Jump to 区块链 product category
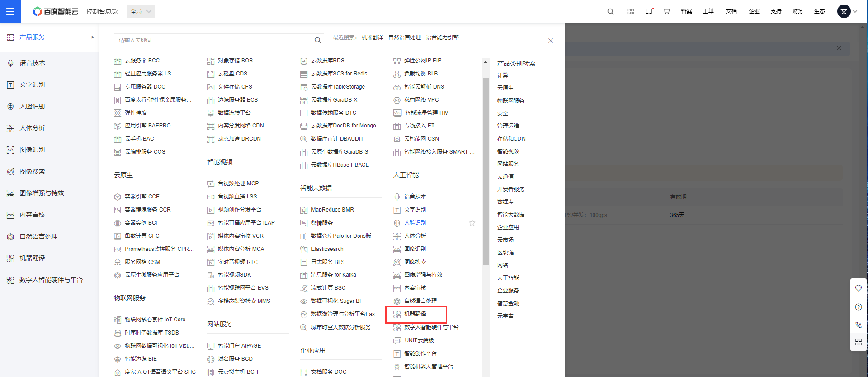 [505, 253]
